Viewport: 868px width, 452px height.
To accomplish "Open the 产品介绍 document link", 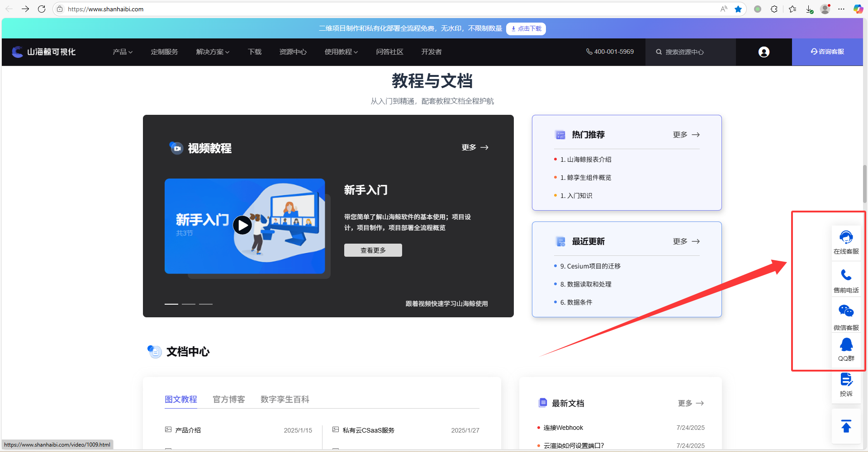I will coord(188,430).
